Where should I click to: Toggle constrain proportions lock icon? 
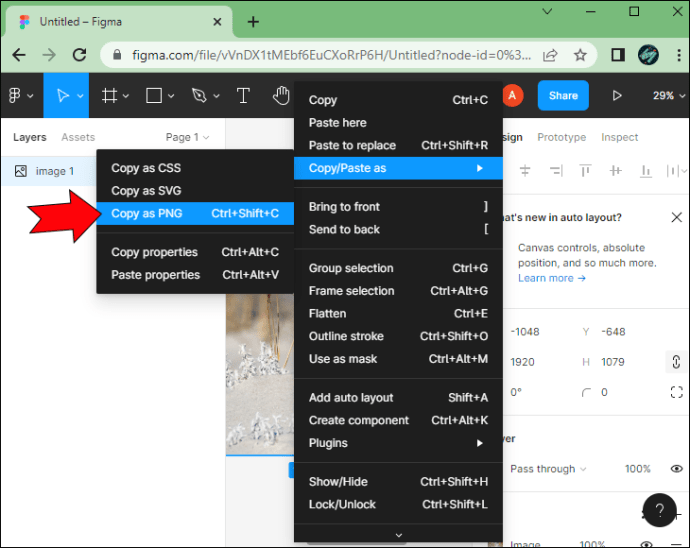[676, 362]
